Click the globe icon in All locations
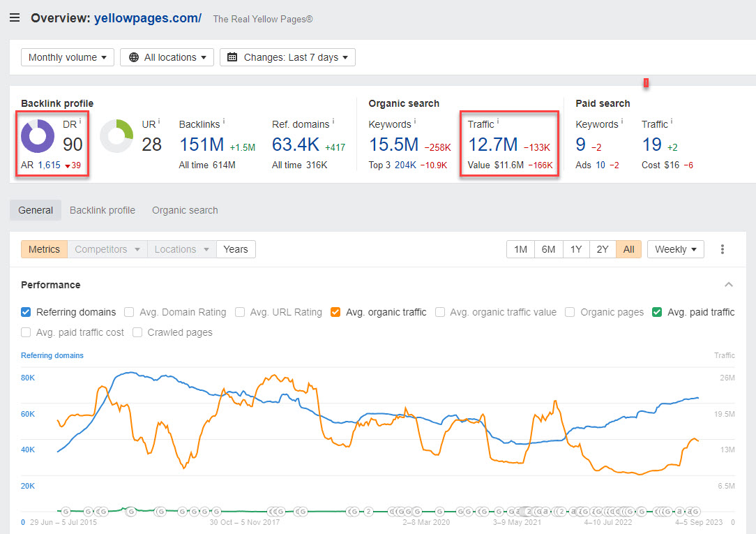 point(133,57)
